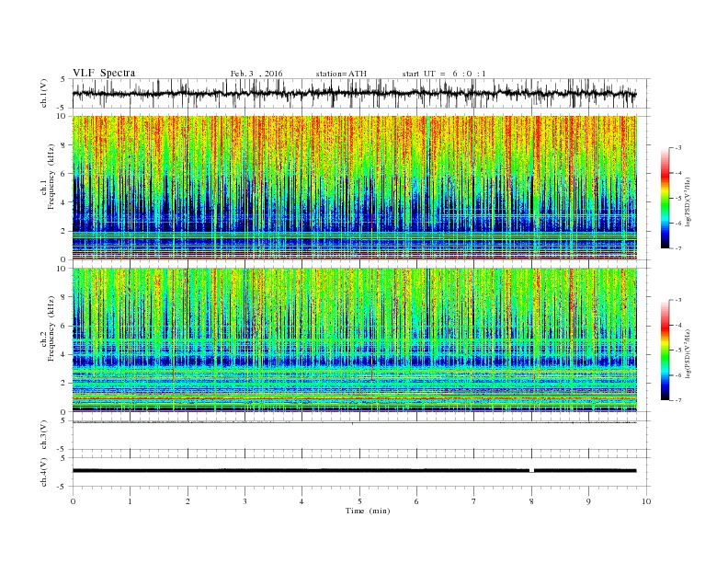Viewport: 728px width, 563px height.
Task: Click the "1" tick on the time axis
Action: coord(130,501)
